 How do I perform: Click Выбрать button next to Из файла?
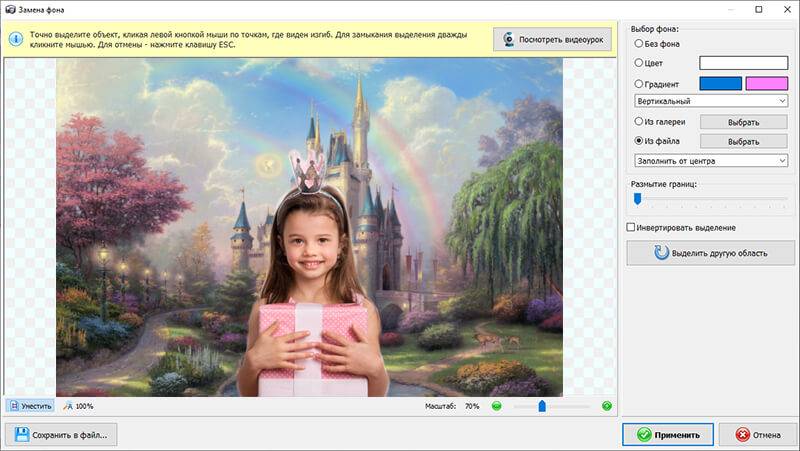click(743, 141)
